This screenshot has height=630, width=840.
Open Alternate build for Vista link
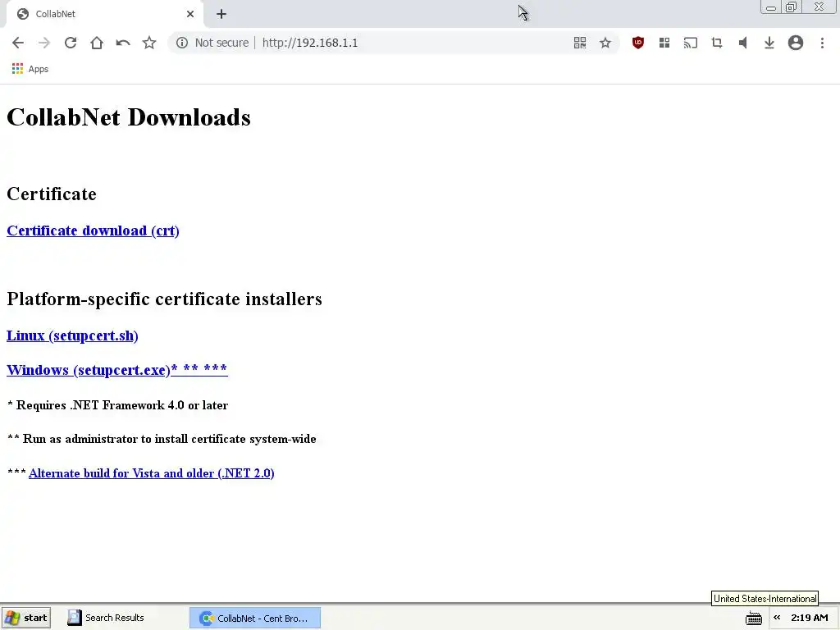(152, 473)
